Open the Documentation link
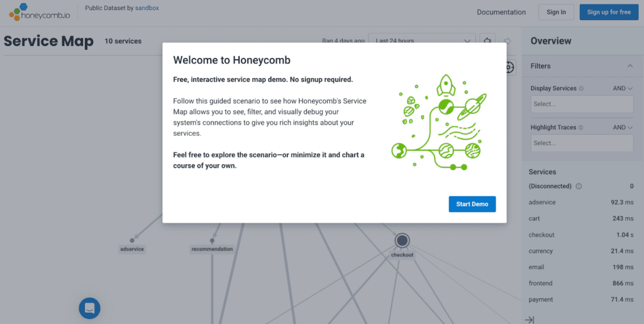This screenshot has height=324, width=644. click(x=501, y=12)
